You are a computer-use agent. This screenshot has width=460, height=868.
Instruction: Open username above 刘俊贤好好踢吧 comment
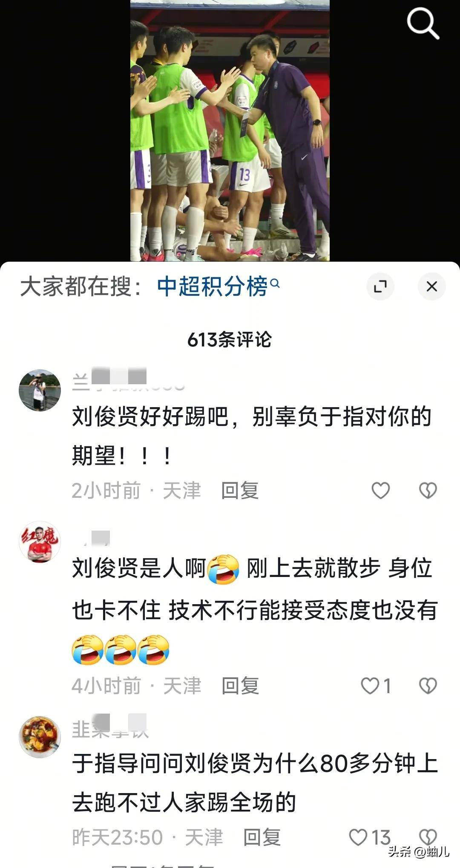[129, 380]
